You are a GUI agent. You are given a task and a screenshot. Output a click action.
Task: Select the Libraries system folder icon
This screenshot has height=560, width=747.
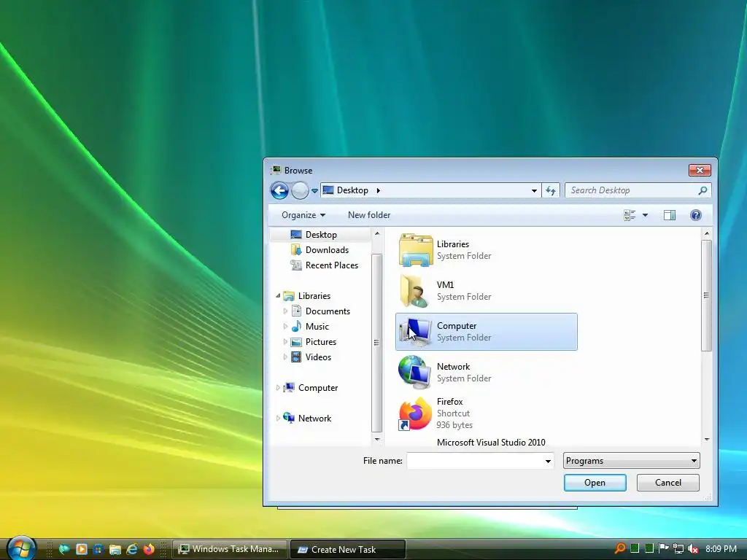click(416, 250)
